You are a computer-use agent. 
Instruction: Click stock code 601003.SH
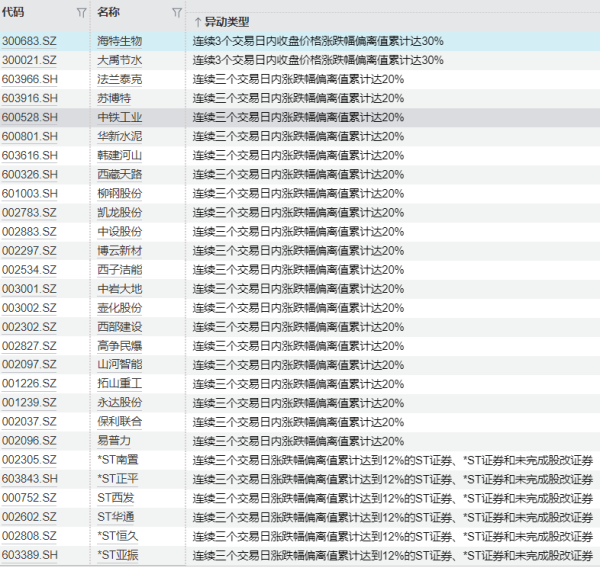tap(29, 193)
